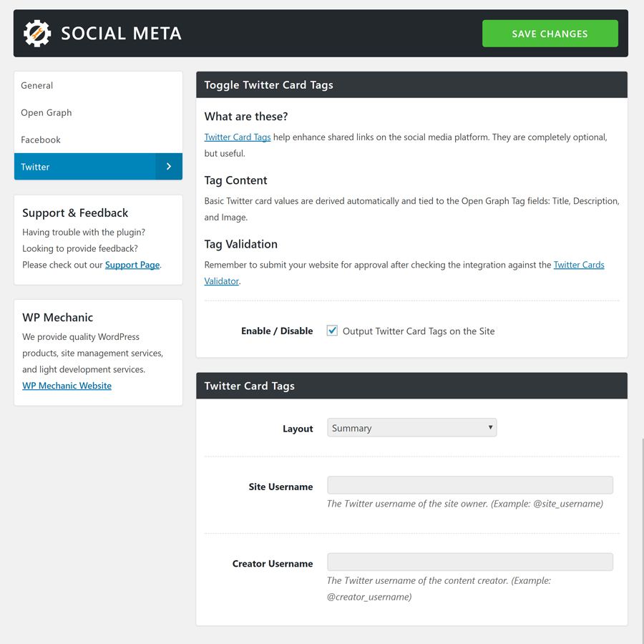The height and width of the screenshot is (644, 644).
Task: Open the General settings tab
Action: click(37, 85)
